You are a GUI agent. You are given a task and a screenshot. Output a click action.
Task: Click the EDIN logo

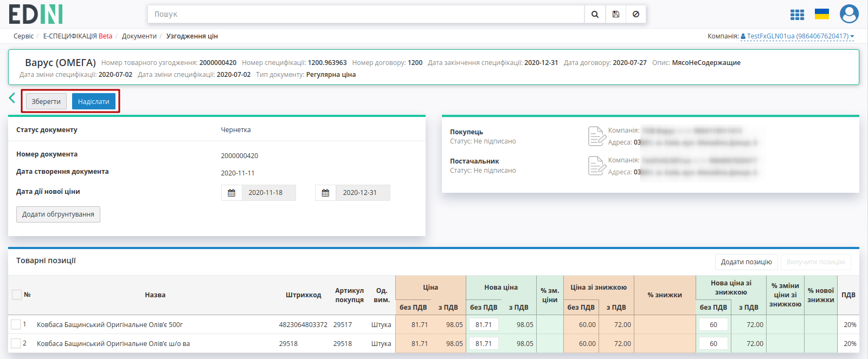click(36, 14)
